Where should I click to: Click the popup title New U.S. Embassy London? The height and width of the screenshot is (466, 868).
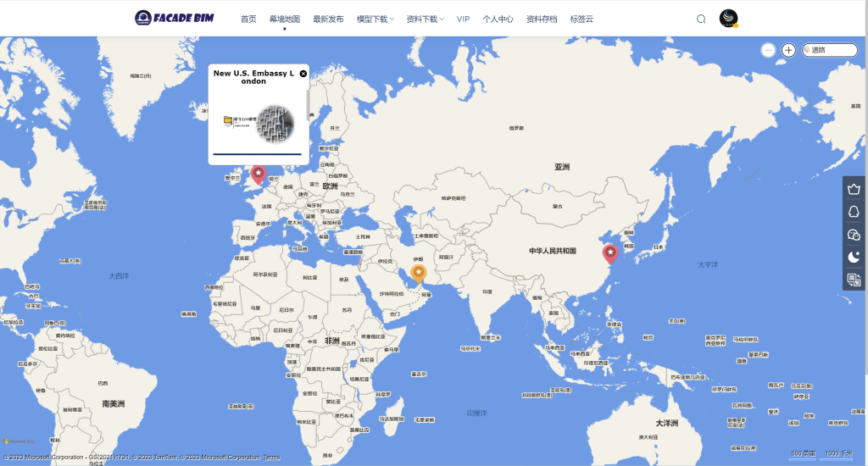tap(253, 77)
